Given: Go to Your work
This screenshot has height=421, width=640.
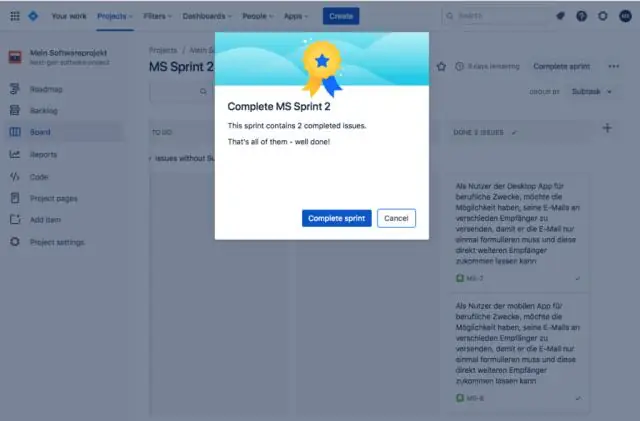Looking at the screenshot, I should click(x=69, y=16).
